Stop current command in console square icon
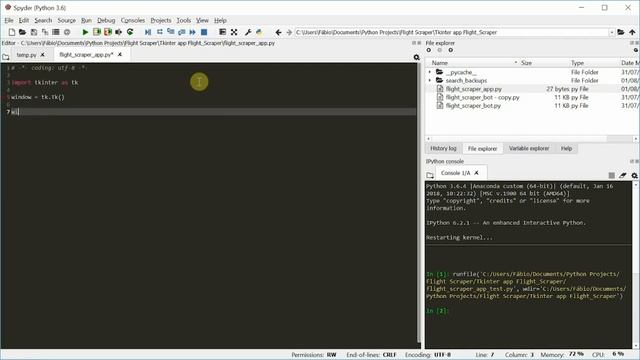This screenshot has width=640, height=360. [x=611, y=176]
